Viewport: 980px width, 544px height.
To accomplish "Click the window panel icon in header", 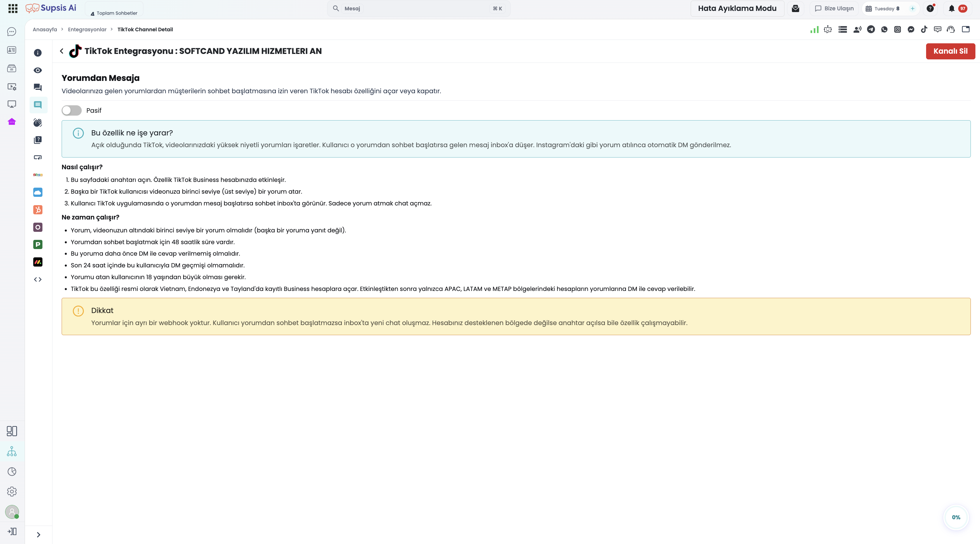I will pos(966,29).
